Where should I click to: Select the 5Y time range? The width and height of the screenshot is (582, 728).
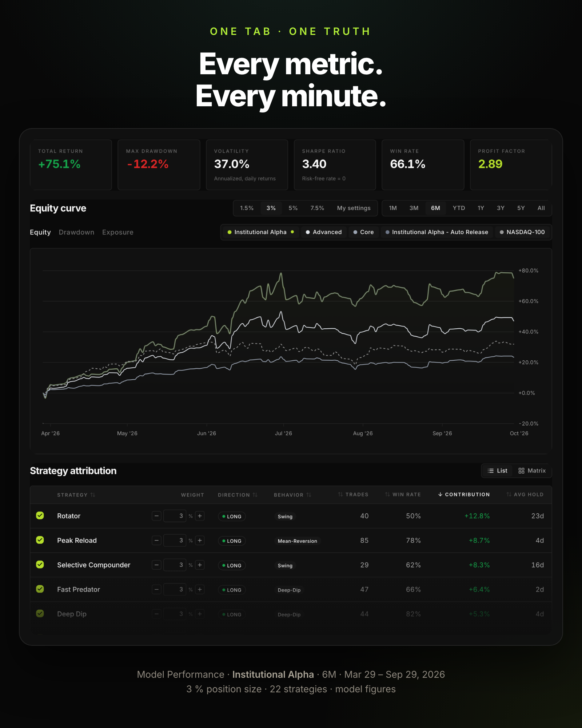(x=521, y=208)
